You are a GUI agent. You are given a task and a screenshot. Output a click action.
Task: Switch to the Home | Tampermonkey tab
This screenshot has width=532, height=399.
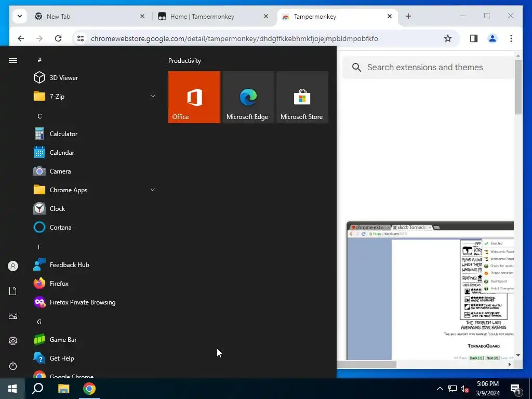click(214, 16)
